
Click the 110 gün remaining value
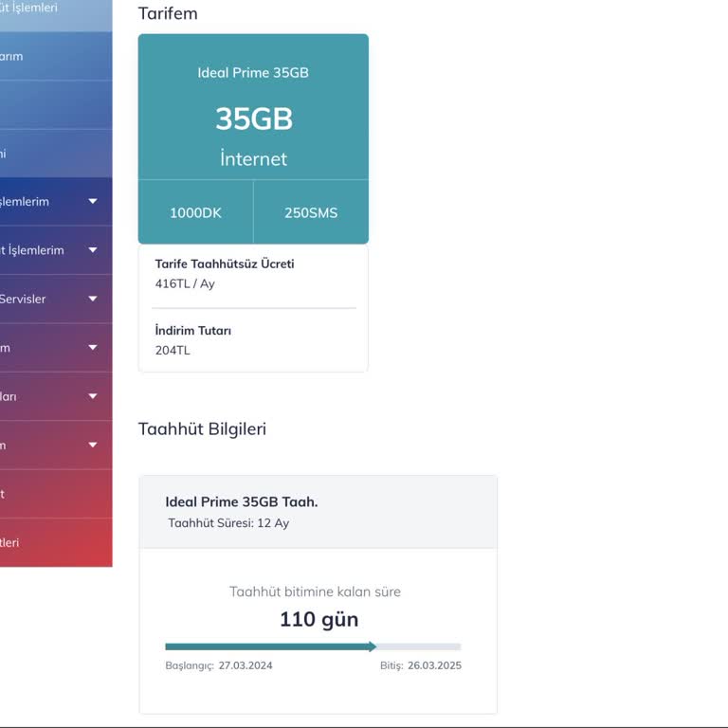(x=318, y=619)
